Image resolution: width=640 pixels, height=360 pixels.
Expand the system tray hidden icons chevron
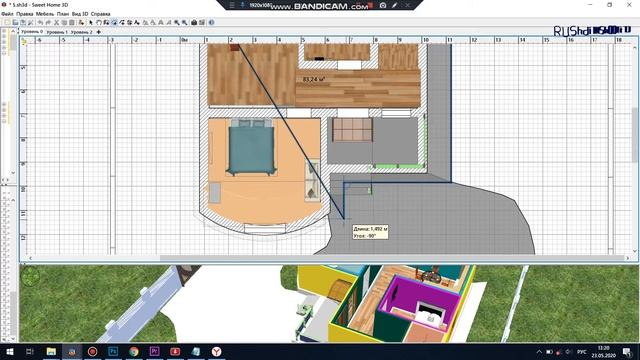(539, 352)
